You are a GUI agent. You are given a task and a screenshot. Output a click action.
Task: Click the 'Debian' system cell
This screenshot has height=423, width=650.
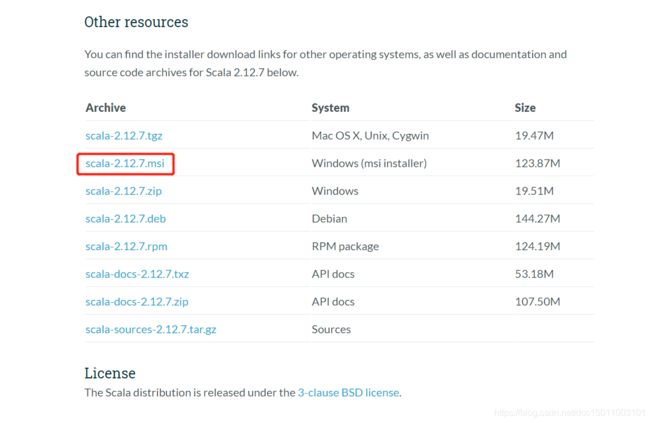(330, 219)
